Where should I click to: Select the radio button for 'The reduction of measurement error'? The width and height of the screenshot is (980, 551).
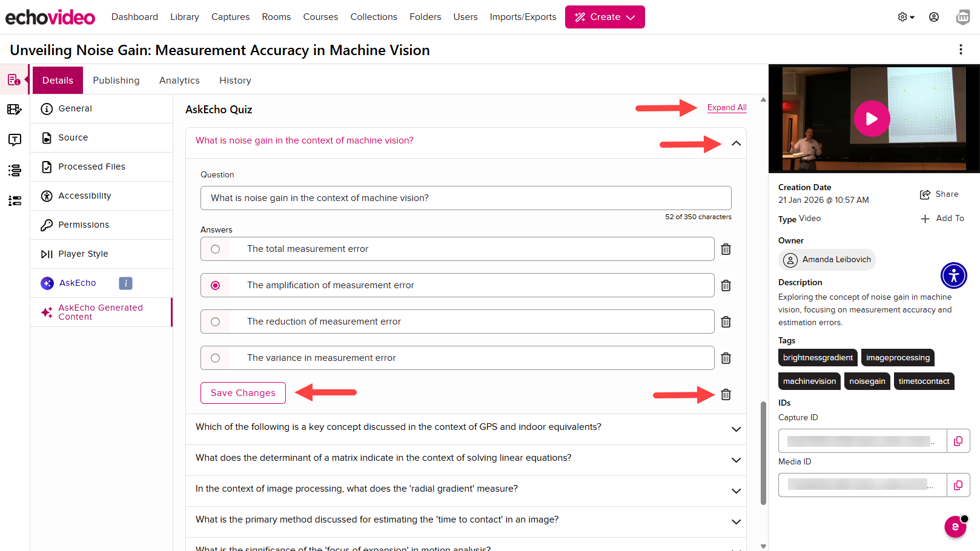(x=216, y=322)
